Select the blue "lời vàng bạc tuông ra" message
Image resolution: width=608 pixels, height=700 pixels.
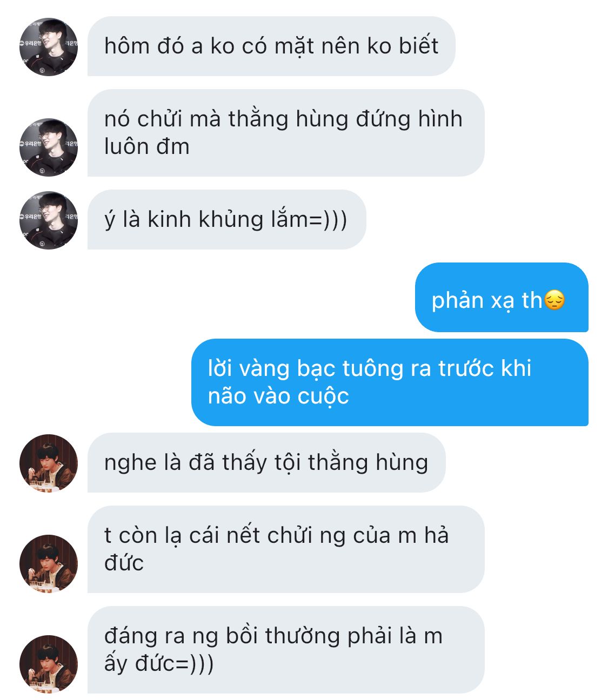tap(390, 382)
